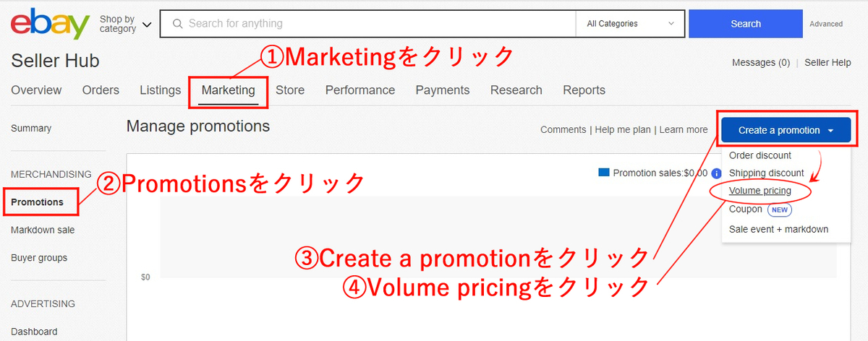868x341 pixels.
Task: Open the Create a promotion dropdown
Action: click(786, 131)
